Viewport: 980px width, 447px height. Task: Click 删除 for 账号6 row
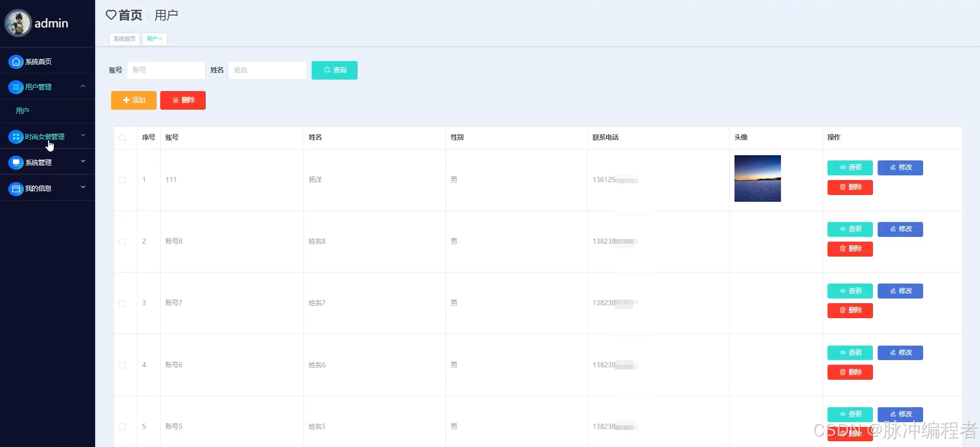pos(850,373)
